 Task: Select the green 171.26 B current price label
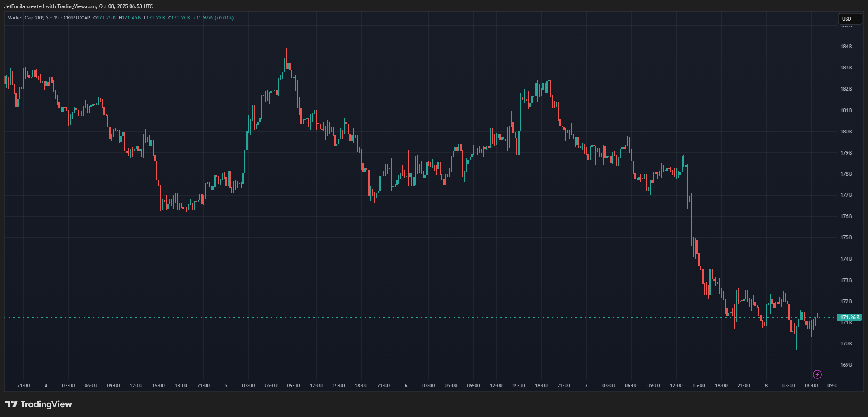[x=849, y=317]
